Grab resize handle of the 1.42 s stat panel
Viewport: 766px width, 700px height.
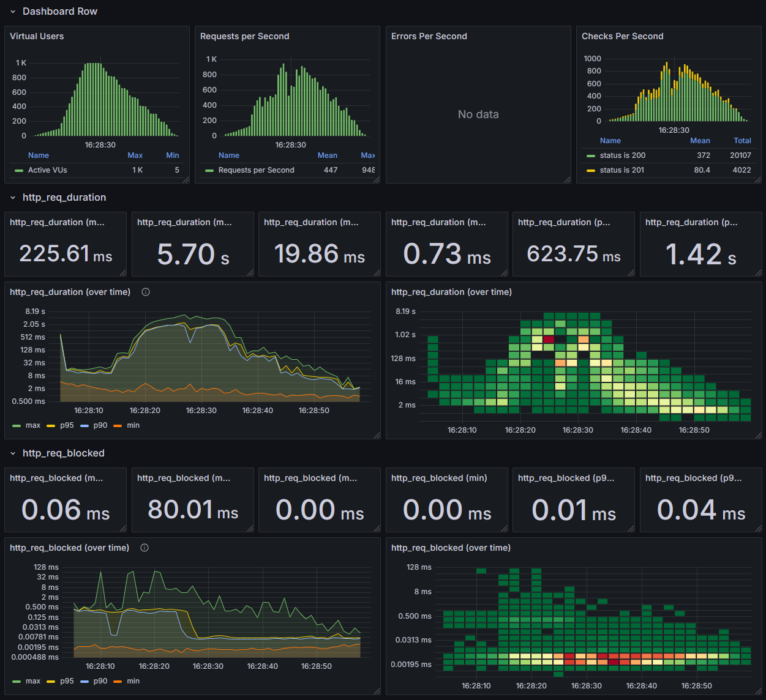[758, 273]
